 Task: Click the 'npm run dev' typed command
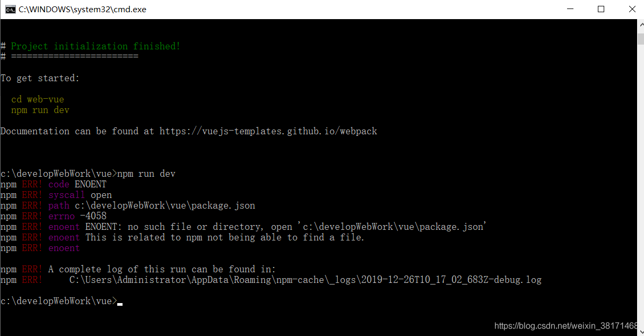point(146,174)
